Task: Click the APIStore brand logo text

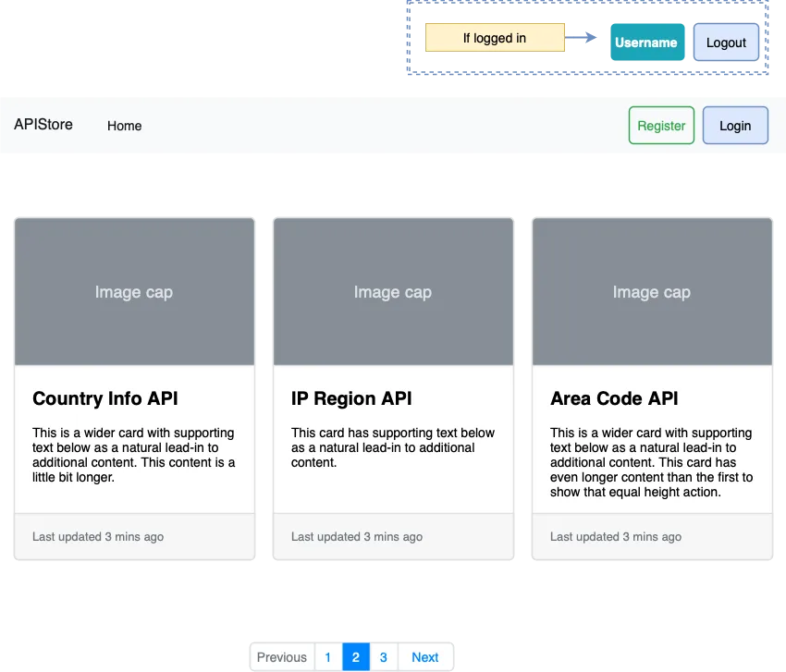Action: (43, 124)
